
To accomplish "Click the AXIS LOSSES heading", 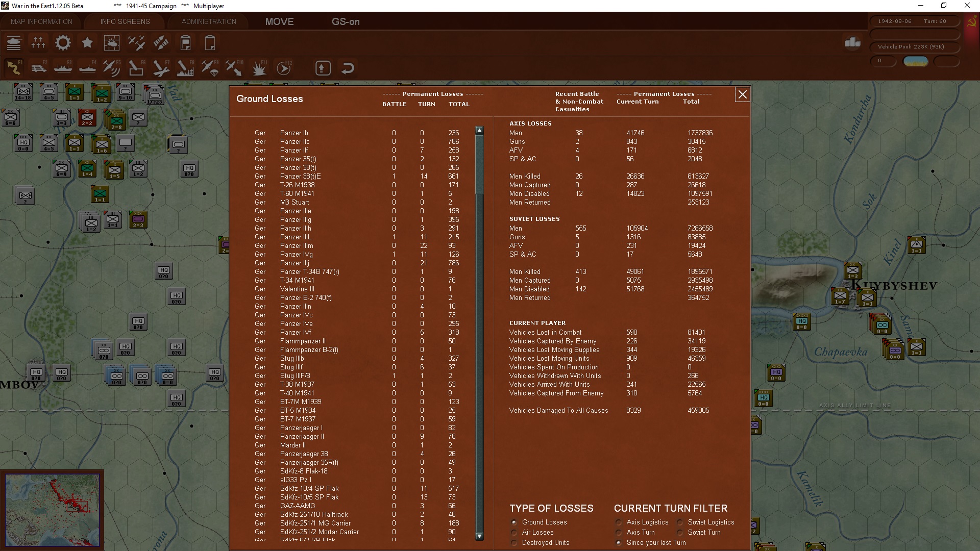I will click(x=530, y=123).
